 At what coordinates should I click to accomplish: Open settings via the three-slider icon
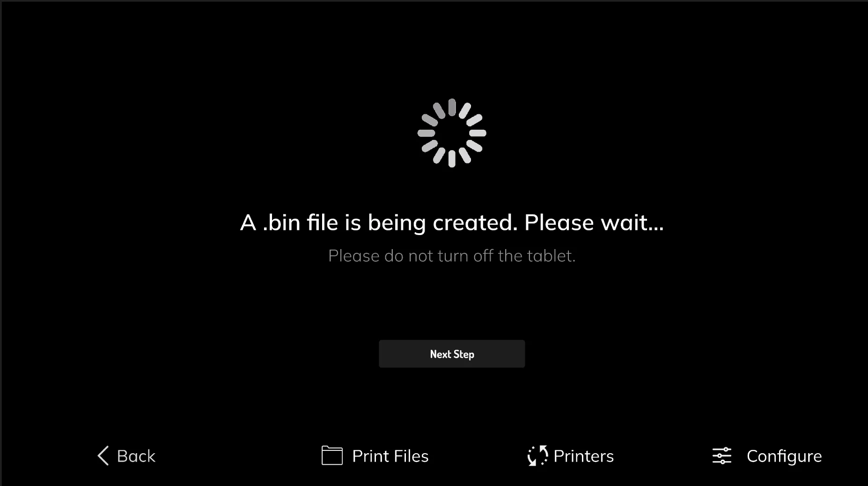[721, 456]
